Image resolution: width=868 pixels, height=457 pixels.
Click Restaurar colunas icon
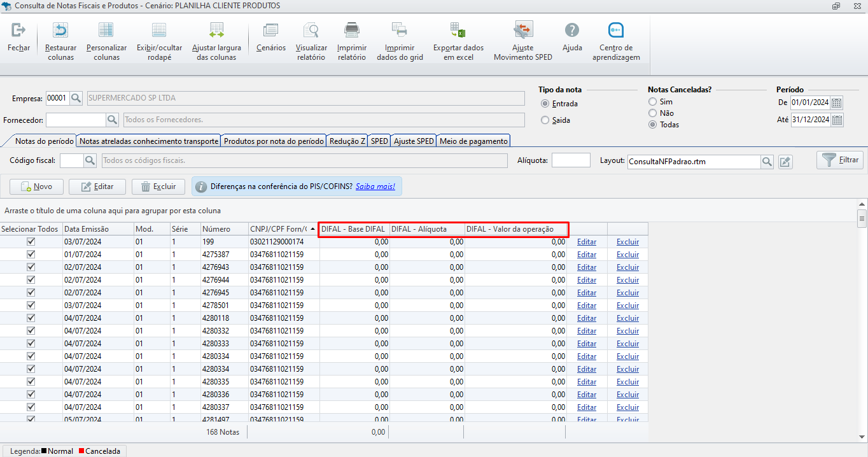(x=60, y=31)
